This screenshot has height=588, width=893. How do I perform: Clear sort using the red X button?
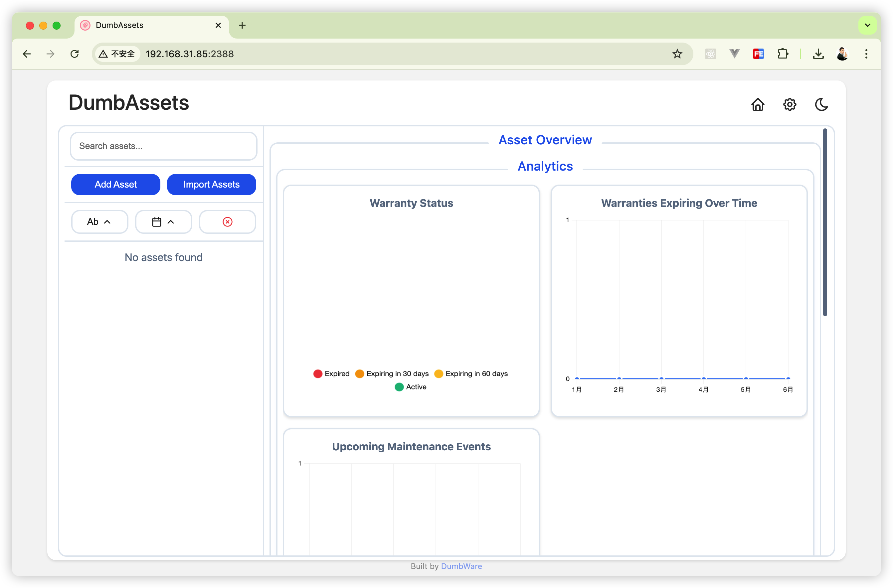click(227, 221)
